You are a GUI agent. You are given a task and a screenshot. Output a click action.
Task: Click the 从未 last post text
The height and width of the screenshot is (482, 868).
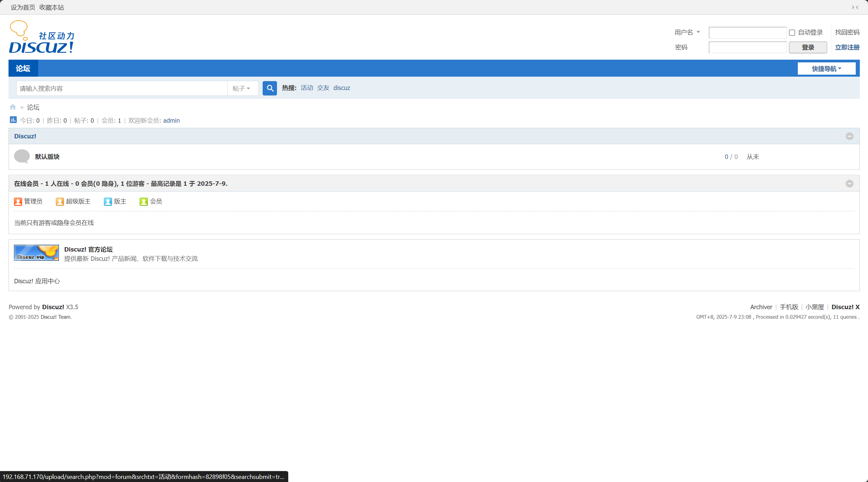753,157
